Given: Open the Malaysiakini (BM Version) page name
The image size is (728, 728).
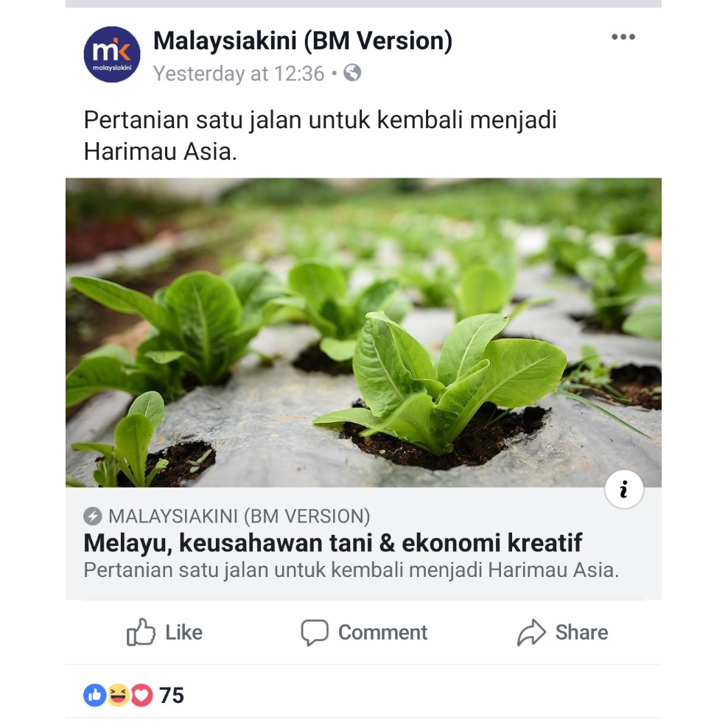Looking at the screenshot, I should tap(303, 41).
